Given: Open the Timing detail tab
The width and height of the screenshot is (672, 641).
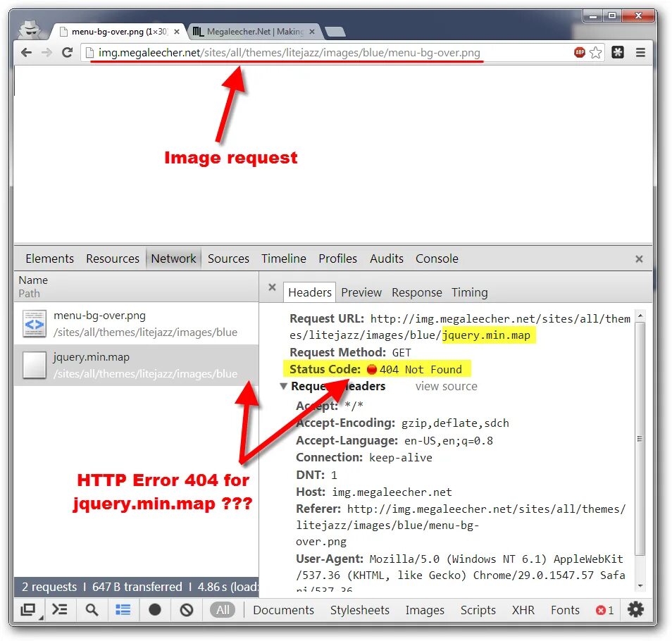Looking at the screenshot, I should (470, 292).
